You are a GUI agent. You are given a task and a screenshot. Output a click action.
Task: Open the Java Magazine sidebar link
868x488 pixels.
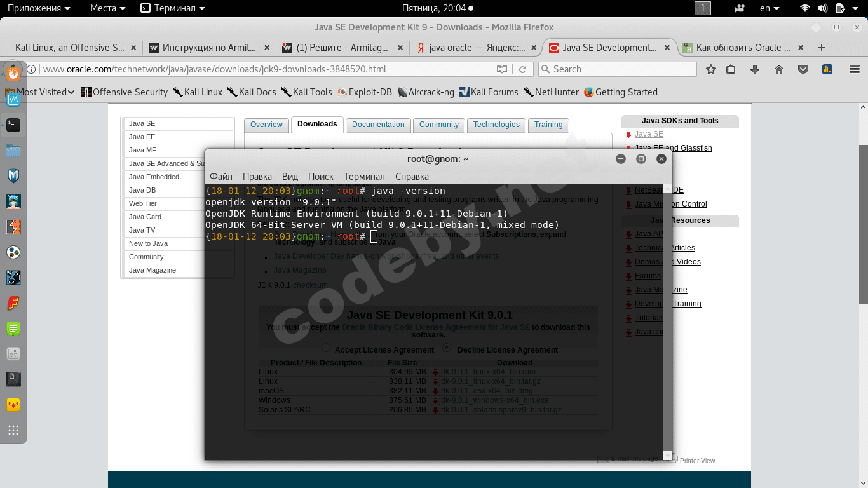tap(153, 270)
